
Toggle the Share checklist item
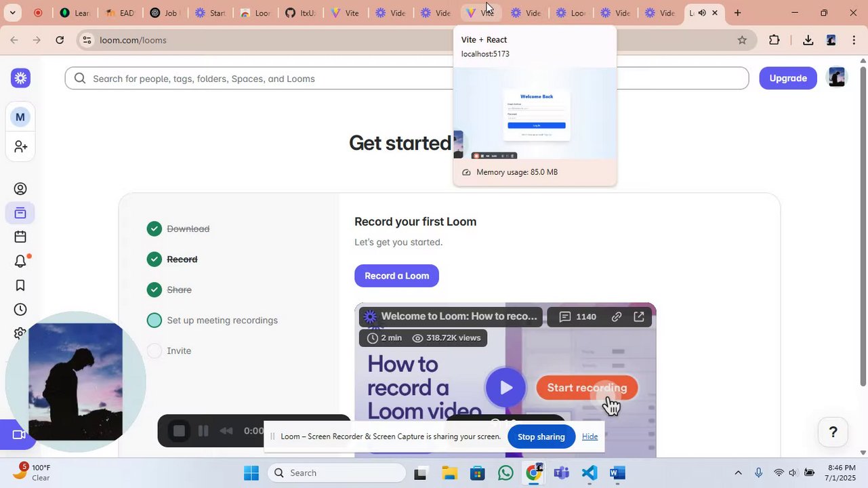(169, 289)
